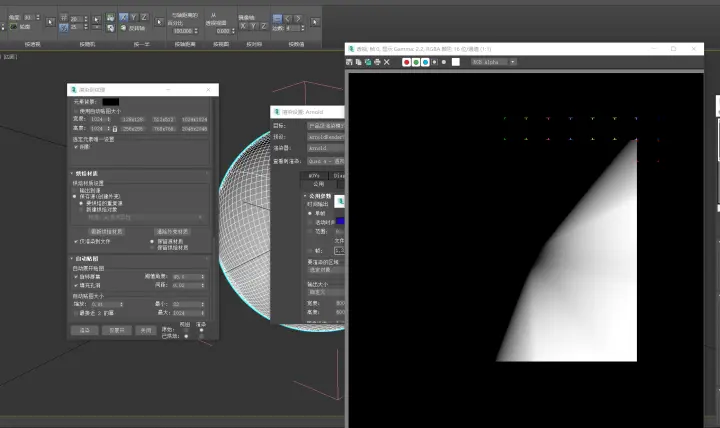Save image in render frame window
This screenshot has width=720, height=428.
349,62
